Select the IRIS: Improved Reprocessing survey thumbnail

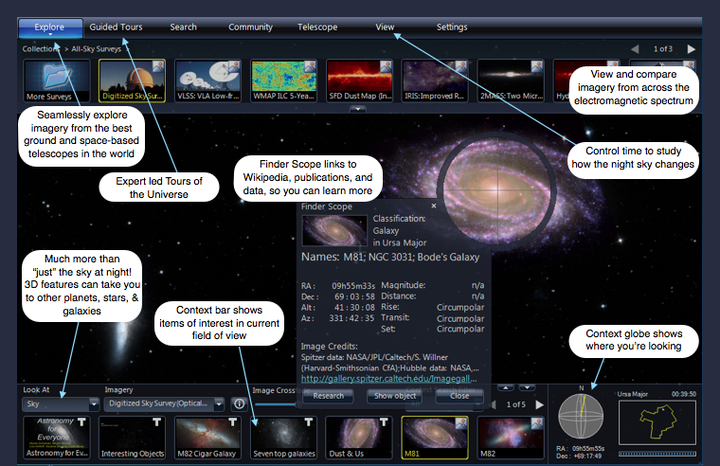pyautogui.click(x=435, y=80)
